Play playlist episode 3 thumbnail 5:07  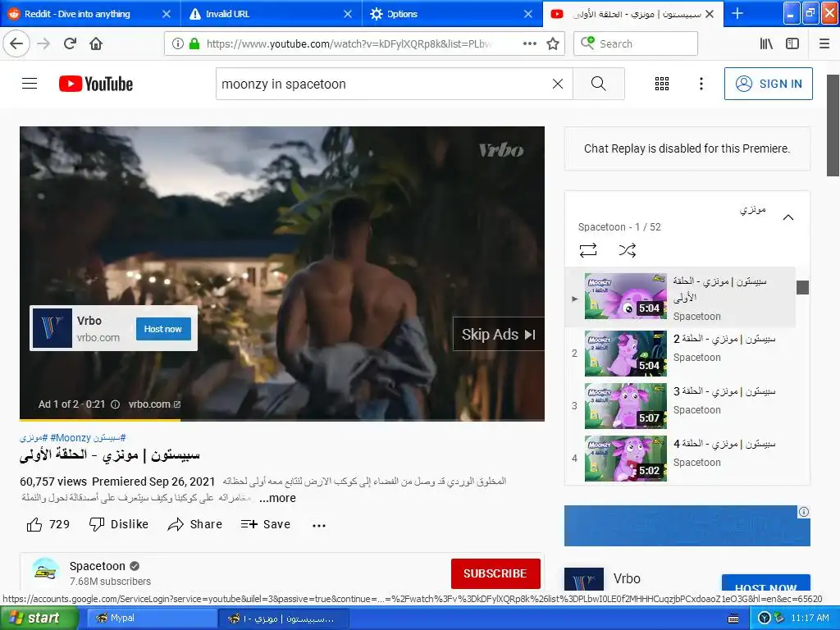tap(626, 406)
